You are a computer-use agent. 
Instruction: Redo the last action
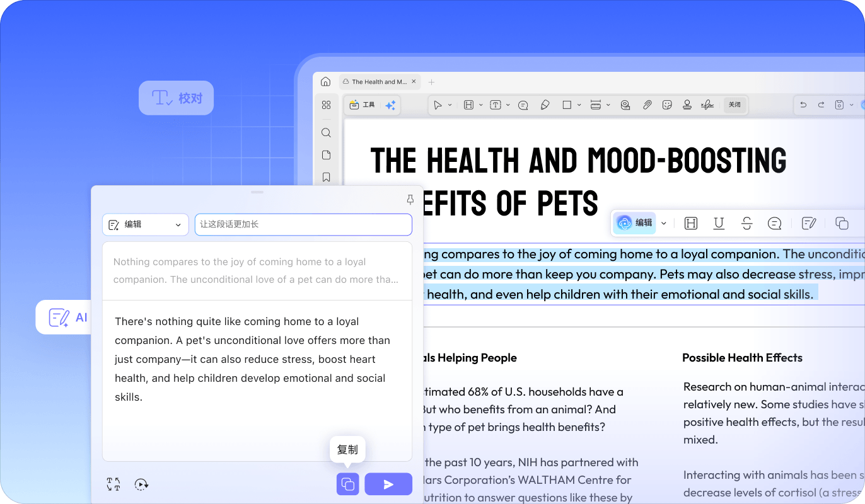click(x=821, y=105)
